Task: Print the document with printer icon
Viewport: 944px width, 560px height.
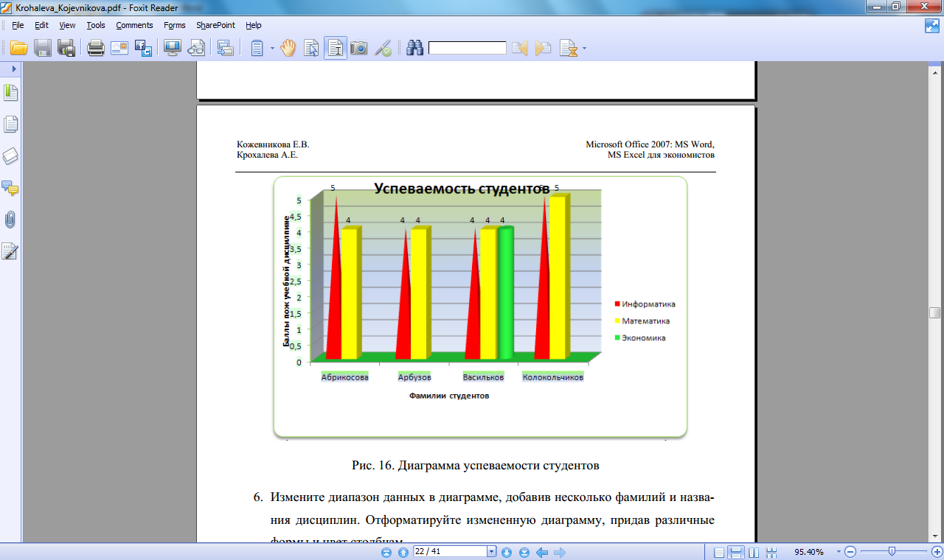Action: click(96, 49)
